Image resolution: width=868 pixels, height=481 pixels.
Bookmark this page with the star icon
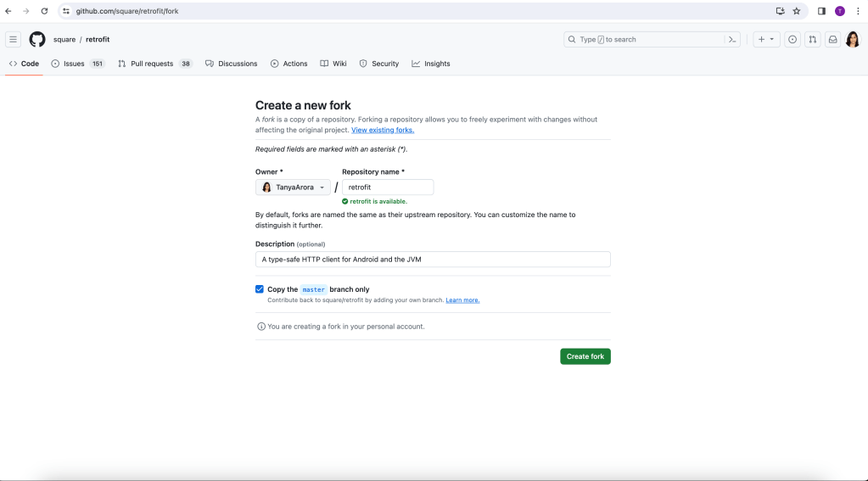(797, 11)
